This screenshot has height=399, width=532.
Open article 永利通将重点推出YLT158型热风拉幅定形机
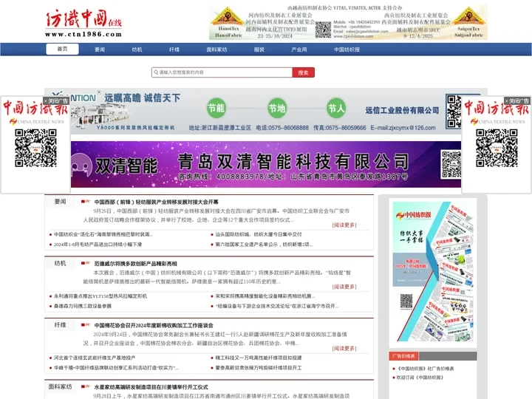point(100,296)
